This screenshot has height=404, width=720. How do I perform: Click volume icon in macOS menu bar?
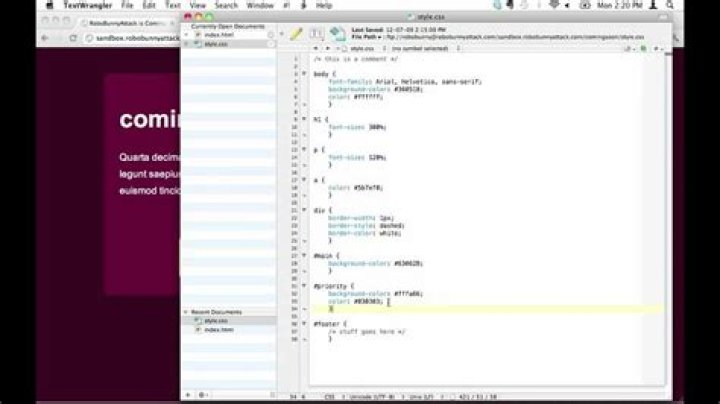click(x=567, y=5)
